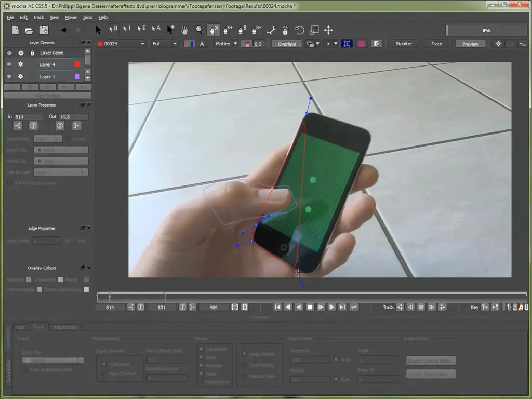Viewport: 532px width, 399px height.
Task: Click the In frame field showing 814
Action: pyautogui.click(x=29, y=117)
